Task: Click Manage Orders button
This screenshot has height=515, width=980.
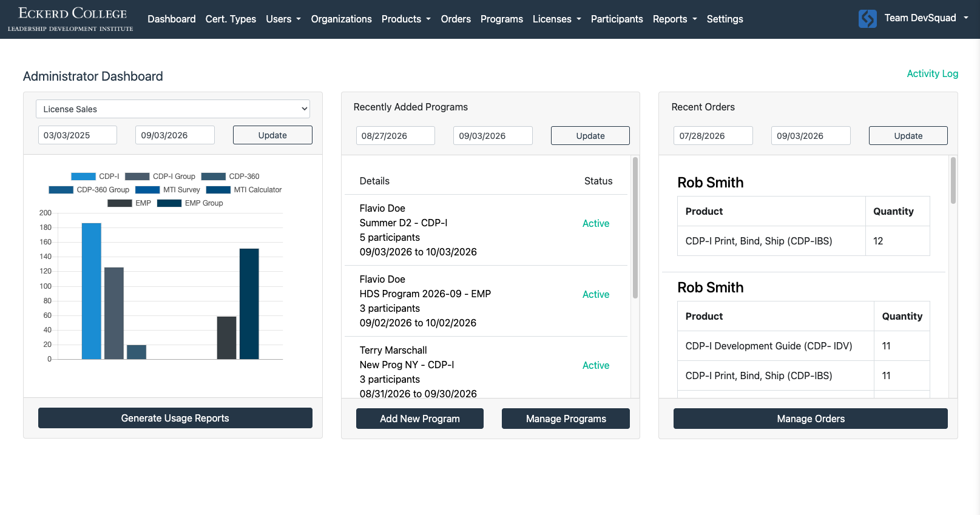Action: click(811, 419)
